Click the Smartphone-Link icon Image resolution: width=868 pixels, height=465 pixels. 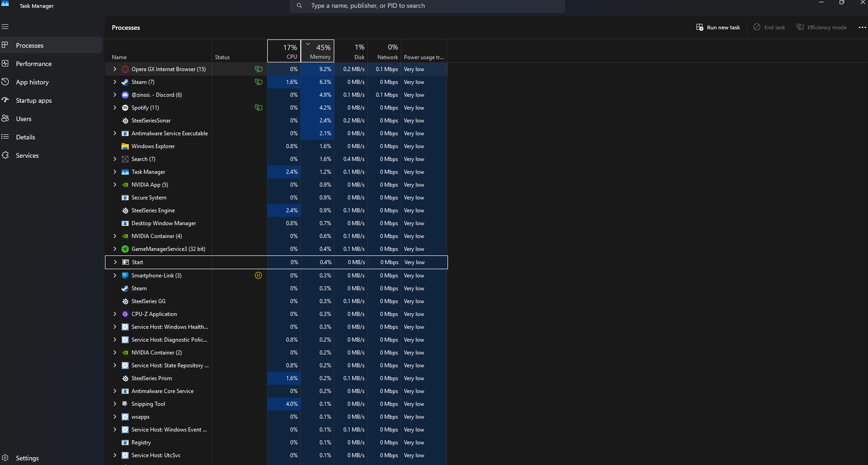(x=125, y=276)
